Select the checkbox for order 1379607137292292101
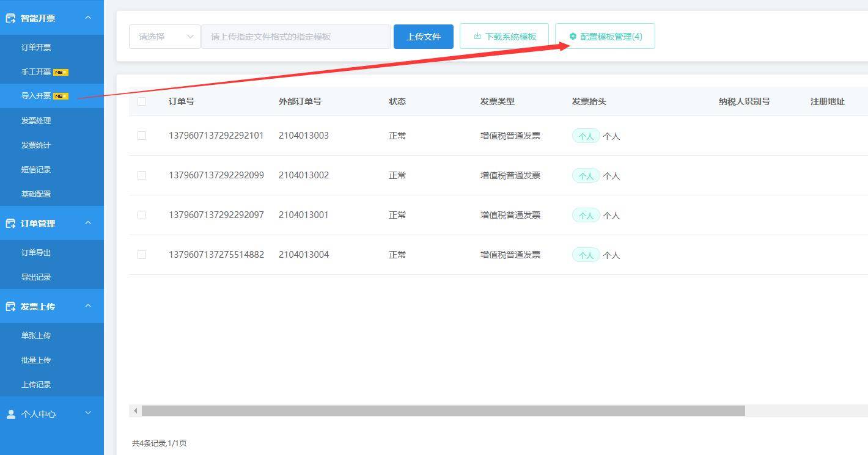 point(142,136)
